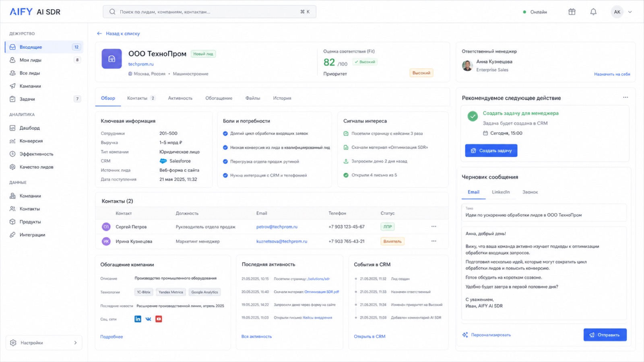
Task: Open the techprom.ru website link
Action: tap(141, 64)
